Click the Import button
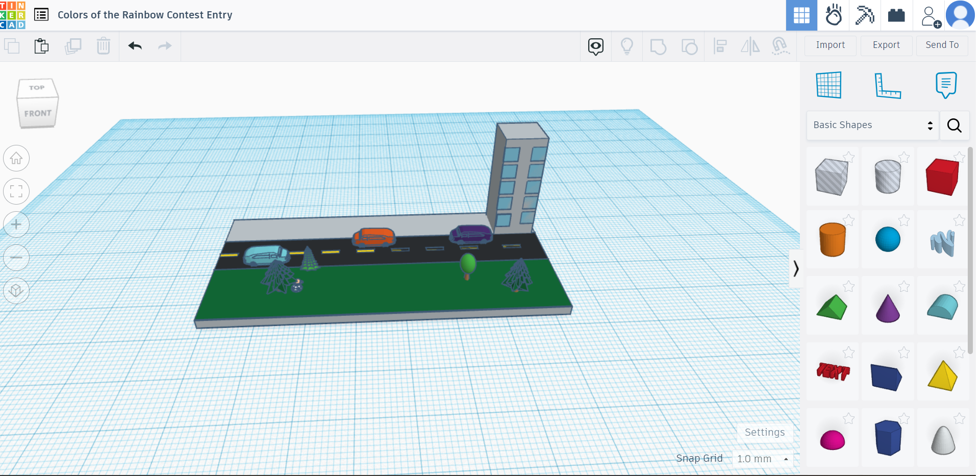The width and height of the screenshot is (980, 476). [x=830, y=45]
